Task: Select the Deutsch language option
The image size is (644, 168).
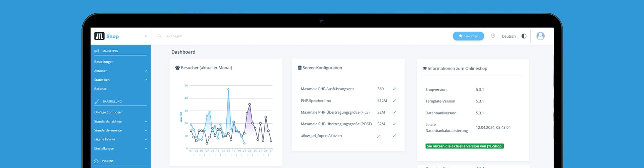Action: click(x=508, y=36)
